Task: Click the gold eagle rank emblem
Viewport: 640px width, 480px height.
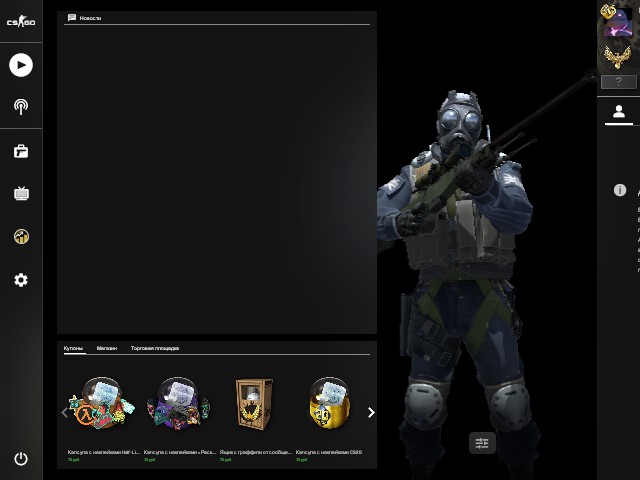Action: [617, 58]
